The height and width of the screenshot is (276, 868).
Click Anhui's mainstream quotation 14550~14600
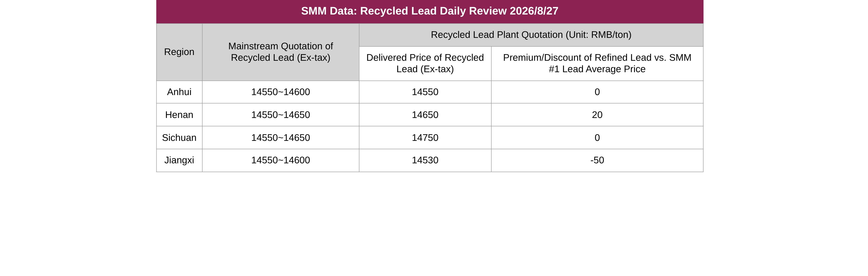coord(281,92)
